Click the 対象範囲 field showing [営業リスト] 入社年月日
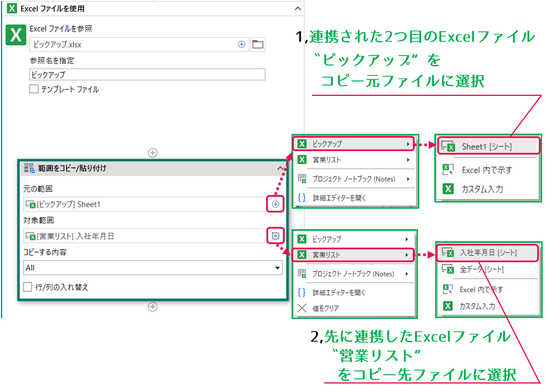548x392 pixels. click(x=145, y=236)
